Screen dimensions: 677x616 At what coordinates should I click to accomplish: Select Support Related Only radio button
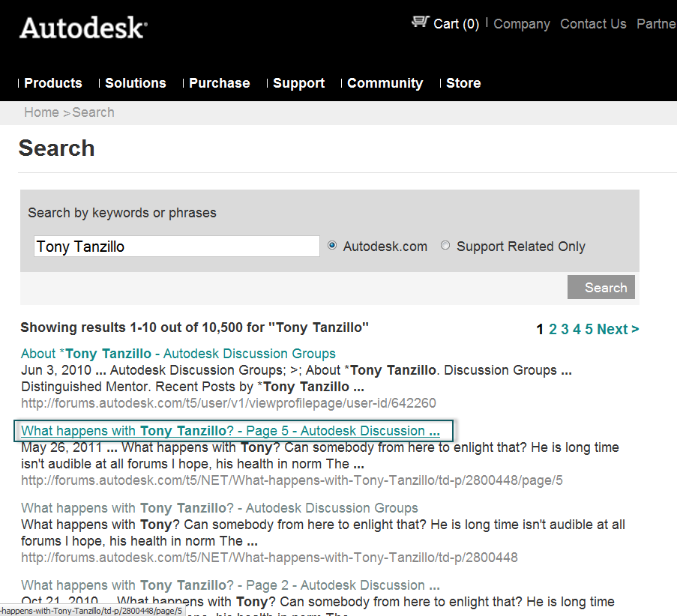point(445,245)
